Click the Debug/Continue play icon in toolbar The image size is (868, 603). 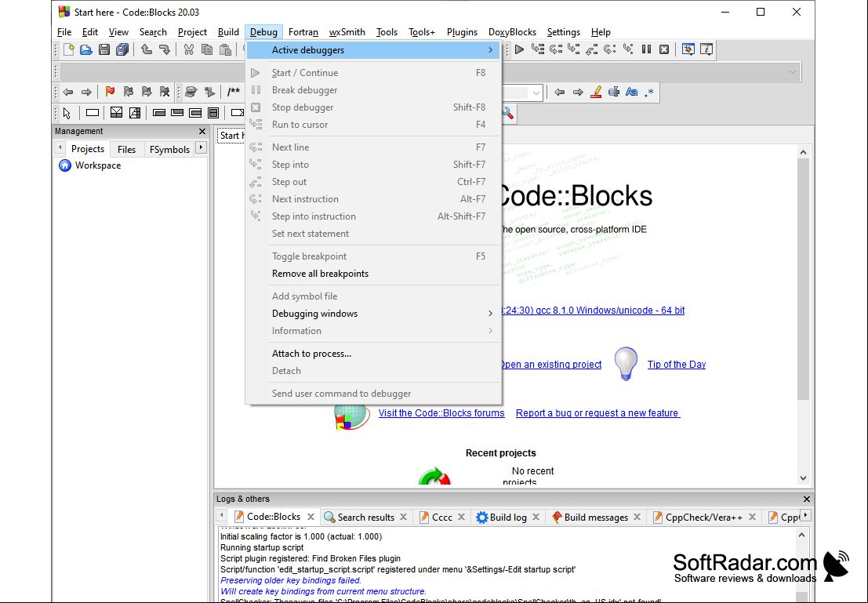(x=519, y=50)
